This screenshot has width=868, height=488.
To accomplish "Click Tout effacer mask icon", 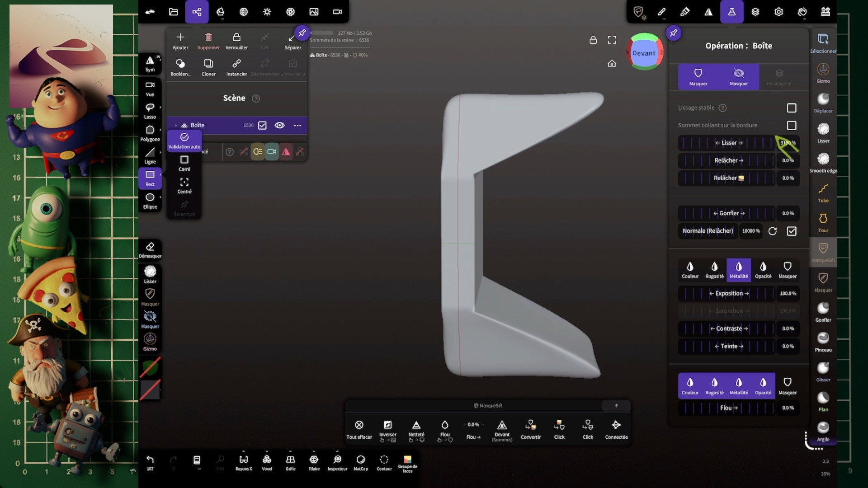I will click(x=359, y=429).
